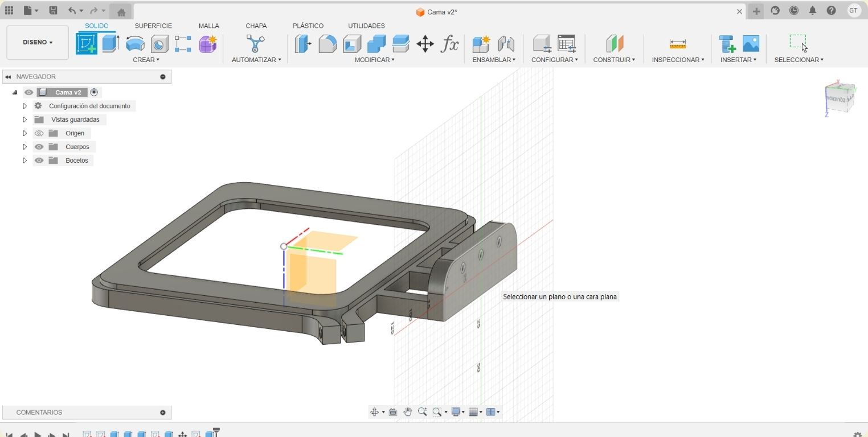Hide the Bocetos folder

click(39, 160)
